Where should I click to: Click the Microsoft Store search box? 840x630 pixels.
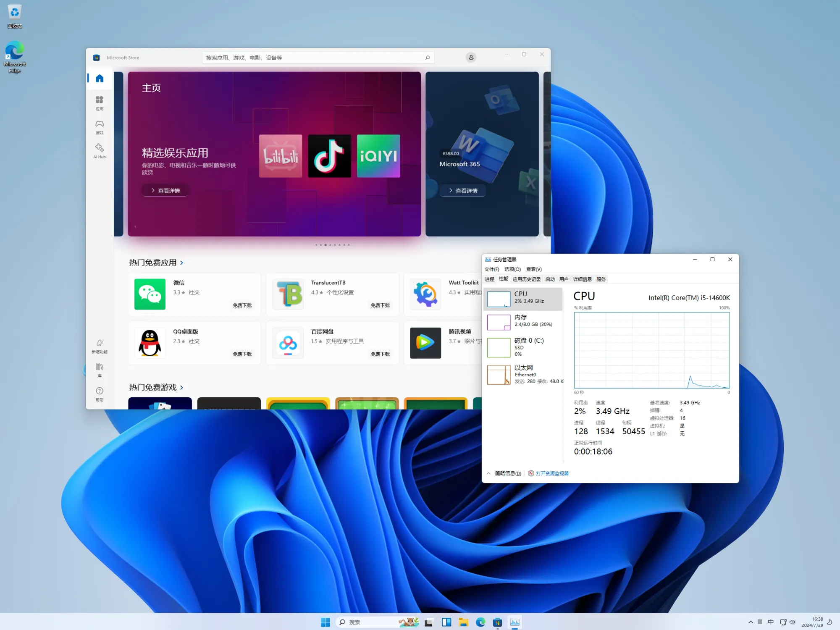pyautogui.click(x=317, y=57)
